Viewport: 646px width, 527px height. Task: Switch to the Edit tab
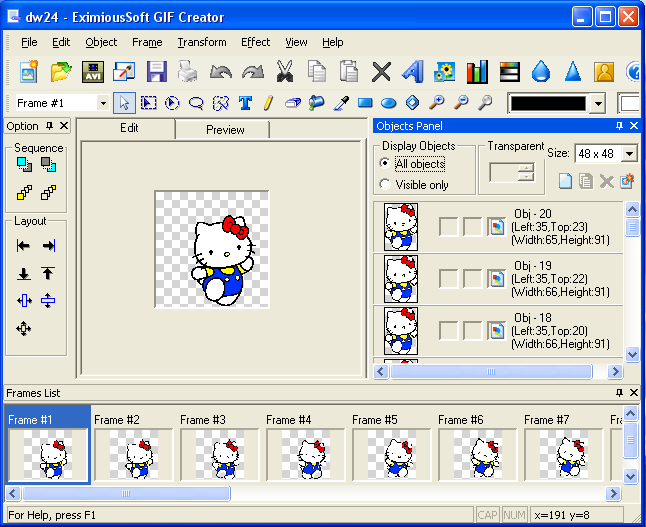click(129, 128)
